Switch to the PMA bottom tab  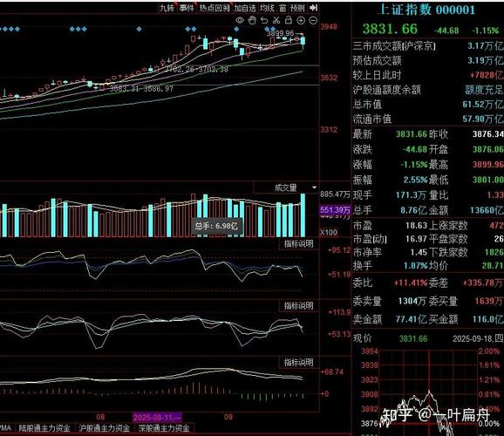(x=5, y=428)
